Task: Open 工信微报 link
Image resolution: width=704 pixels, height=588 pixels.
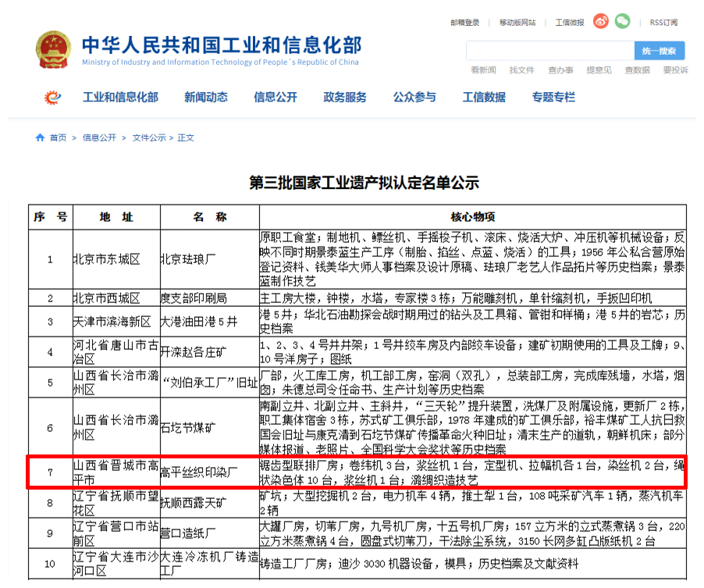Action: (x=569, y=23)
